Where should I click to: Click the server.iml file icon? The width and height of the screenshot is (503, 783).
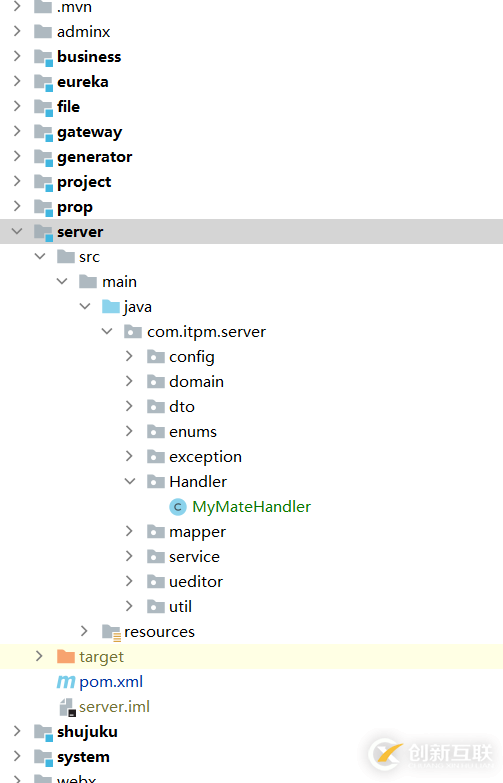click(x=67, y=707)
